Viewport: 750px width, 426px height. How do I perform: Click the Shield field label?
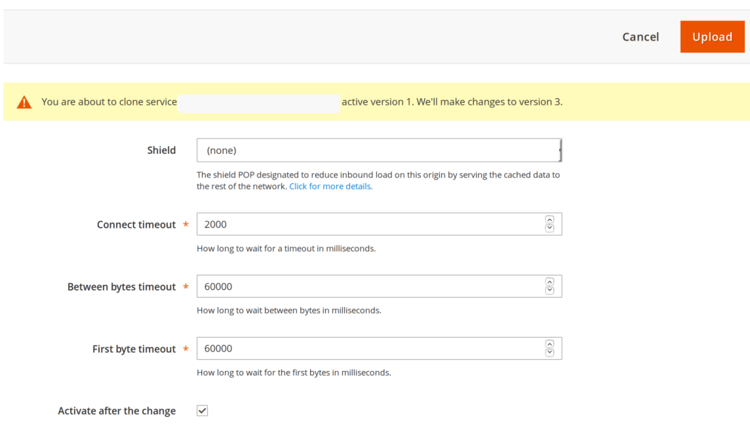tap(161, 150)
